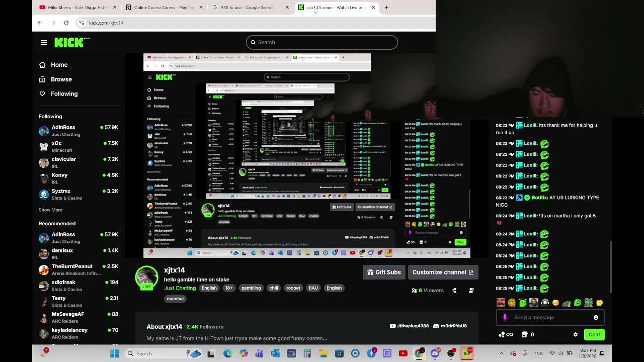Click the BAU tag

313,288
